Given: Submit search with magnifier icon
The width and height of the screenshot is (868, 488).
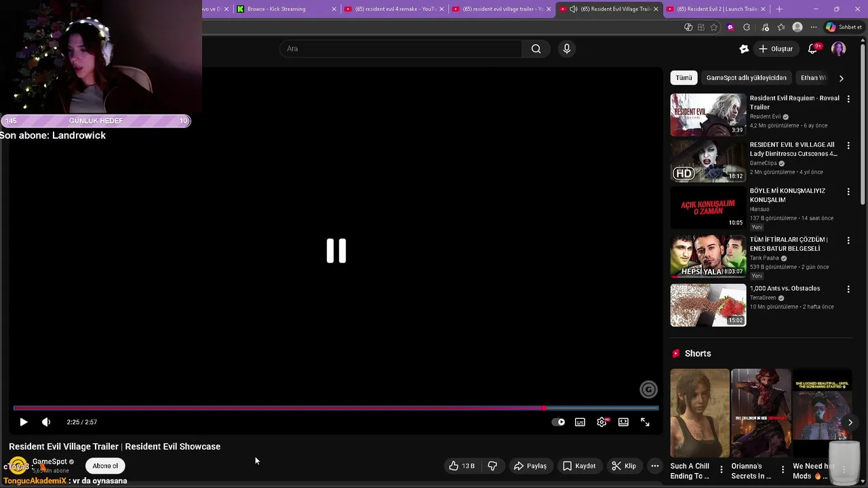Looking at the screenshot, I should click(x=536, y=49).
